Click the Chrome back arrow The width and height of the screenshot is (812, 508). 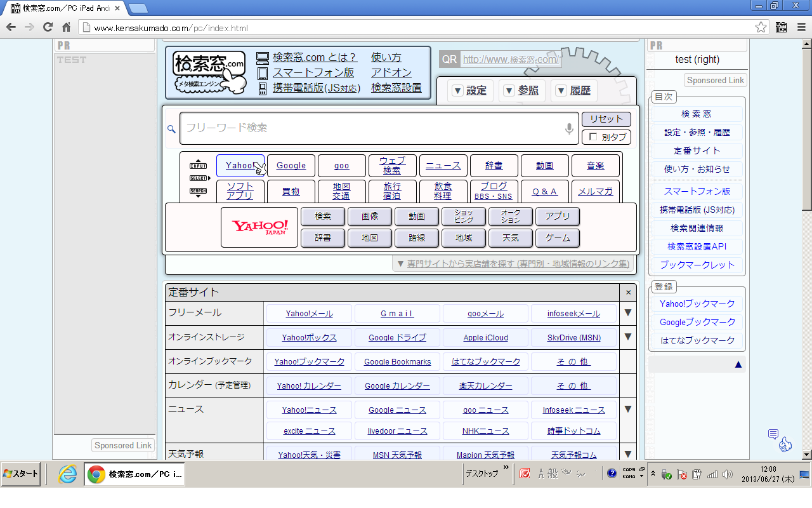[x=11, y=27]
